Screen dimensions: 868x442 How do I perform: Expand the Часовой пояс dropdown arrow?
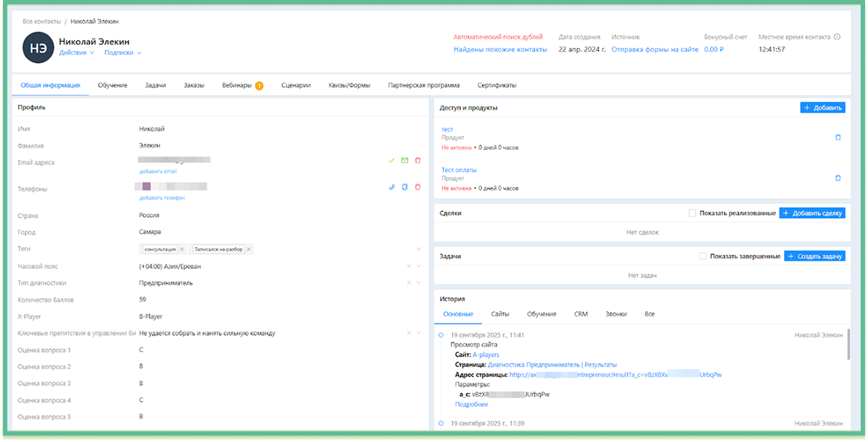tap(419, 266)
